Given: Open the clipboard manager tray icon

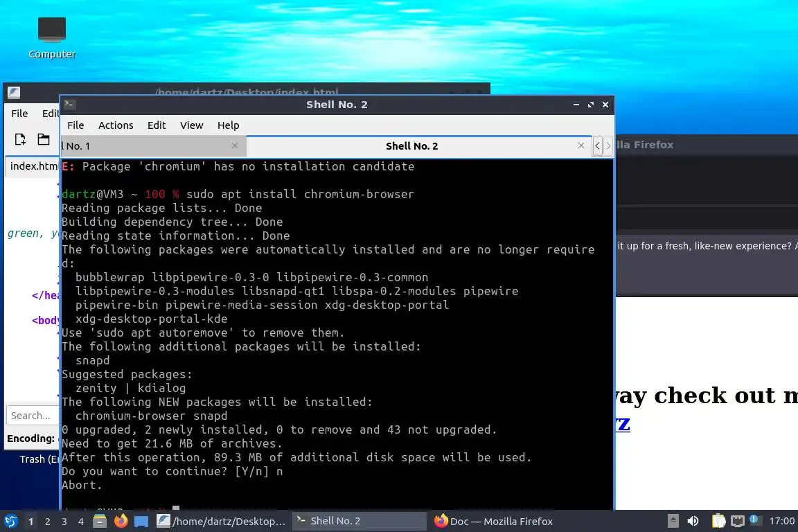Looking at the screenshot, I should tap(718, 521).
